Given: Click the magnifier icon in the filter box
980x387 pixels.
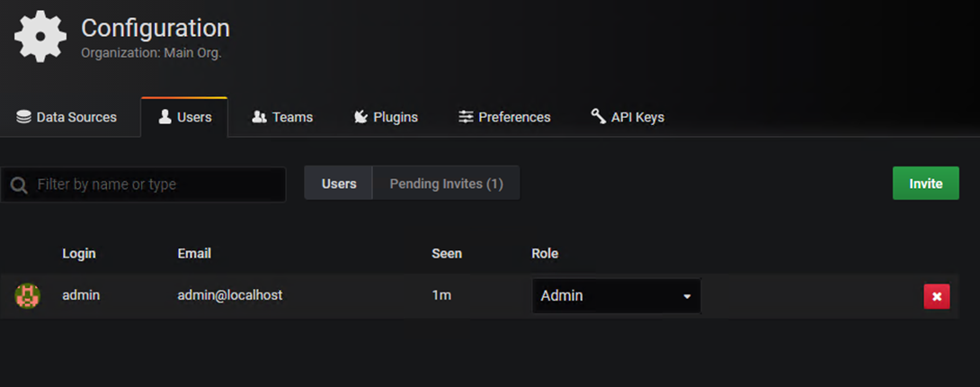Looking at the screenshot, I should click(18, 185).
